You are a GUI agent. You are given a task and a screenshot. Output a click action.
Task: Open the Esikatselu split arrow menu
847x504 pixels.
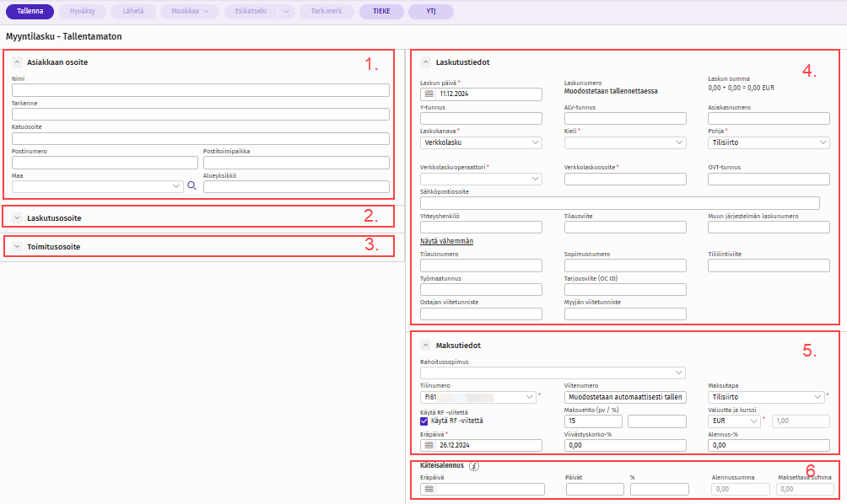[287, 12]
